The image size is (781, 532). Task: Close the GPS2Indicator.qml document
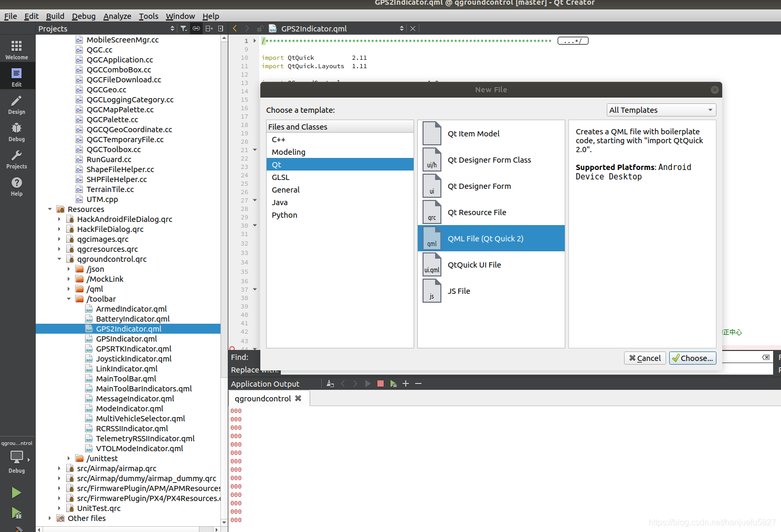tap(413, 28)
